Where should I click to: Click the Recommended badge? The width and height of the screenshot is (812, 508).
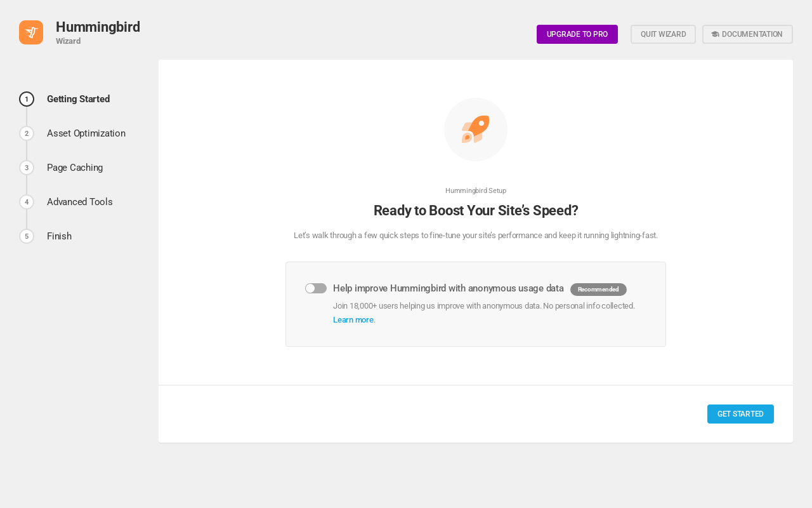598,290
